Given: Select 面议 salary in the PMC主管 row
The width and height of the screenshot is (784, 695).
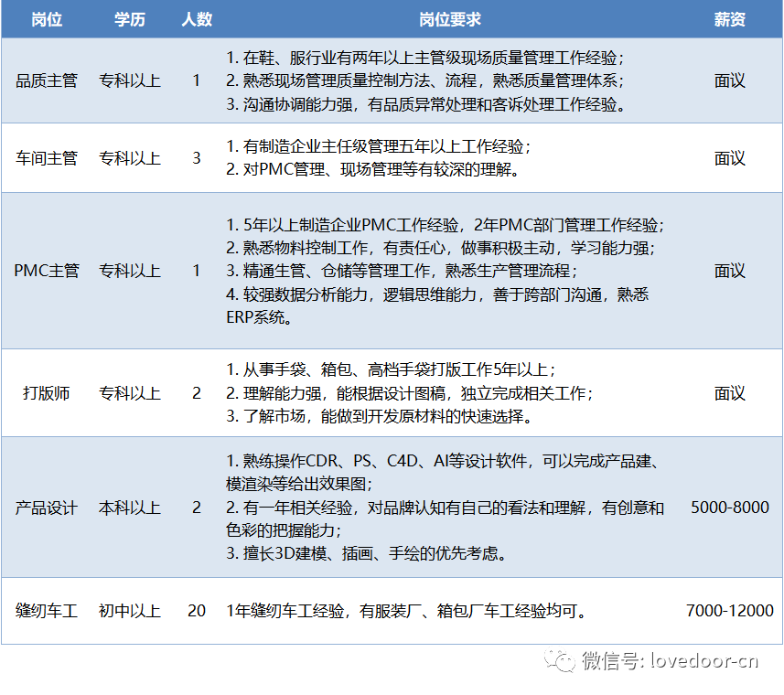Looking at the screenshot, I should (729, 271).
